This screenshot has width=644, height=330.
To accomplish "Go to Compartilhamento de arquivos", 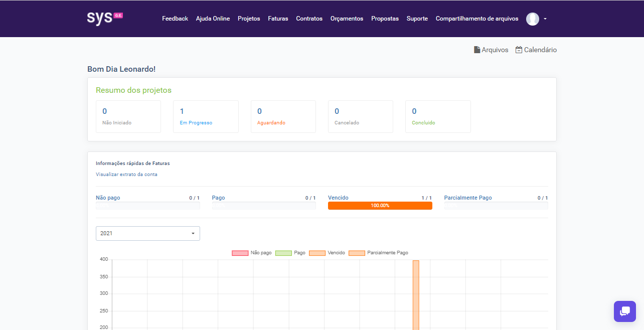I will tap(476, 19).
